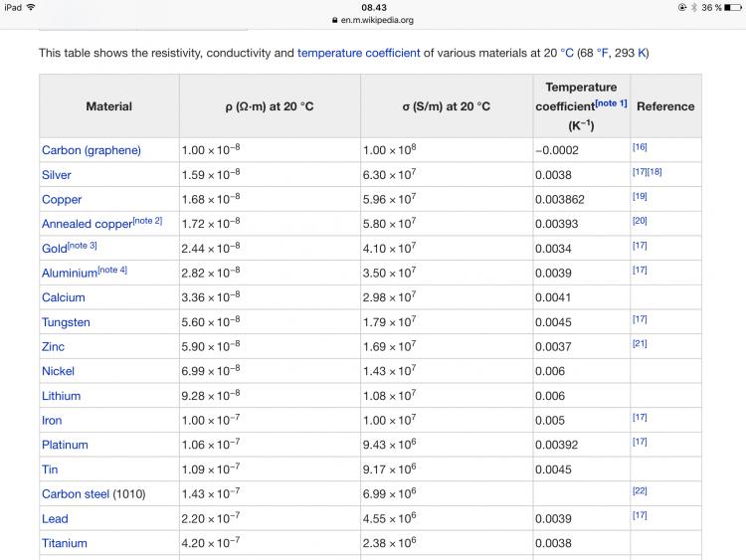Open the temperature coefficient link
The image size is (746, 560).
(358, 53)
